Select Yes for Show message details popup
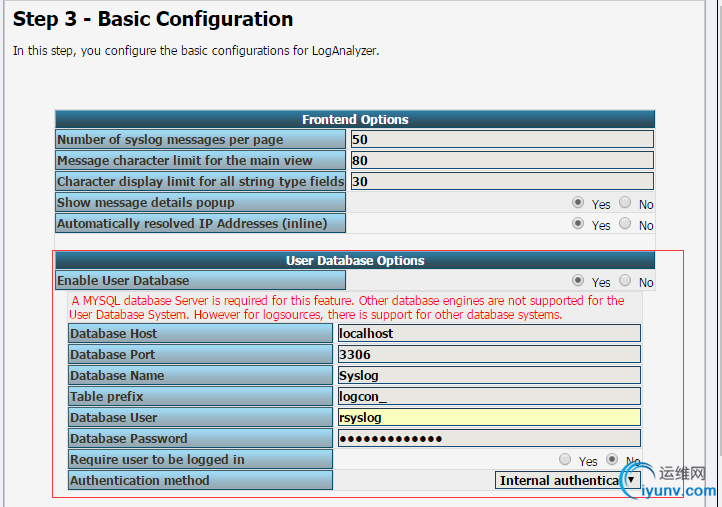The width and height of the screenshot is (722, 507). click(x=577, y=203)
